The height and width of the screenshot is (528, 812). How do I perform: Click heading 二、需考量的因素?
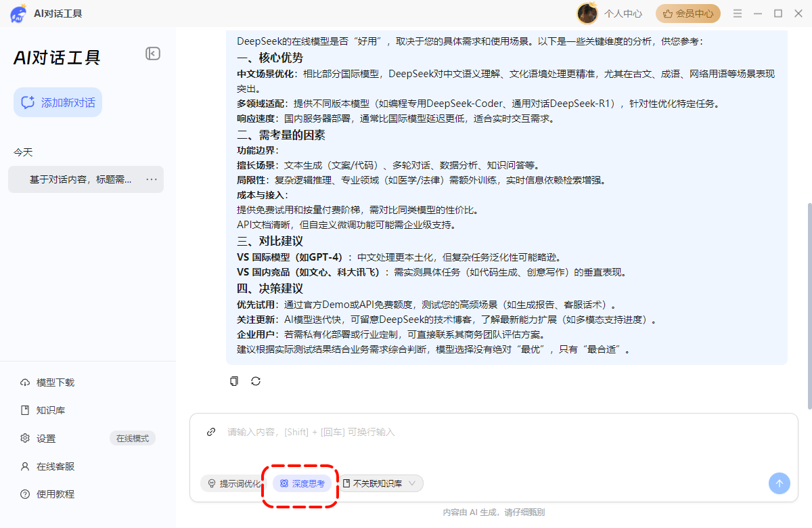(x=281, y=135)
